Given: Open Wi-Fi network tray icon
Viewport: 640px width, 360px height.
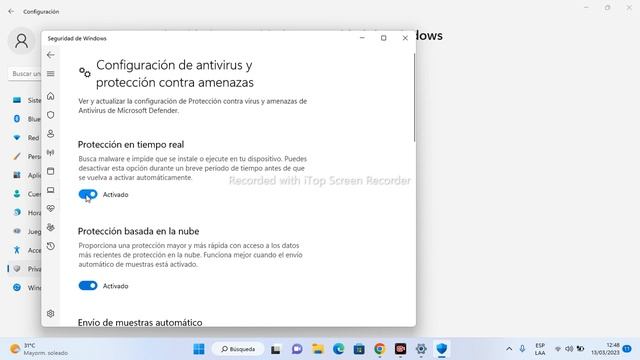Looking at the screenshot, I should (x=558, y=349).
